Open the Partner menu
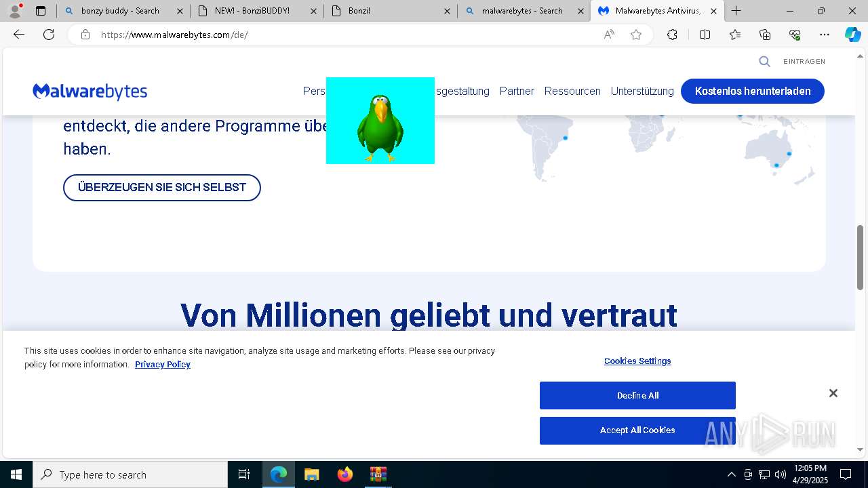Screen dimensions: 868x488 [x=517, y=91]
